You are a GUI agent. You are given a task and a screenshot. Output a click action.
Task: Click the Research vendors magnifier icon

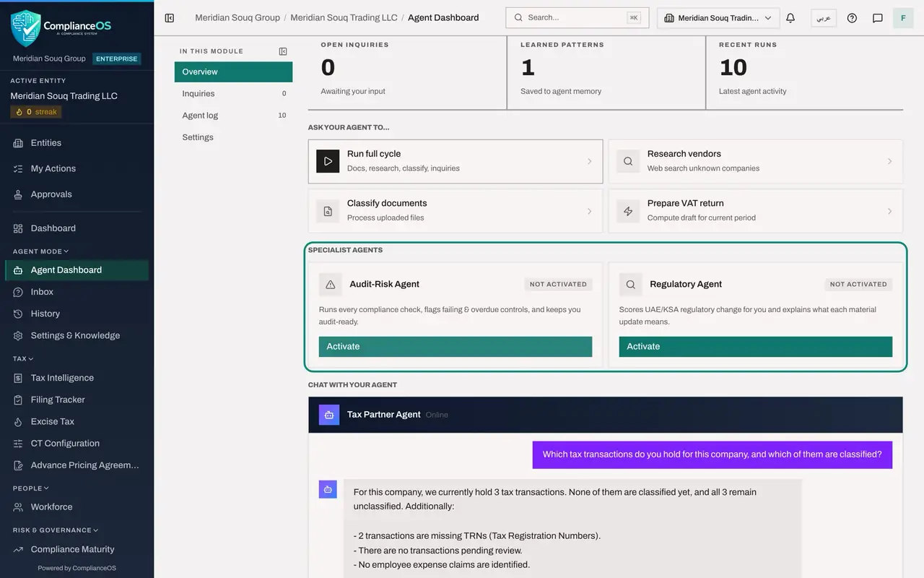[628, 161]
